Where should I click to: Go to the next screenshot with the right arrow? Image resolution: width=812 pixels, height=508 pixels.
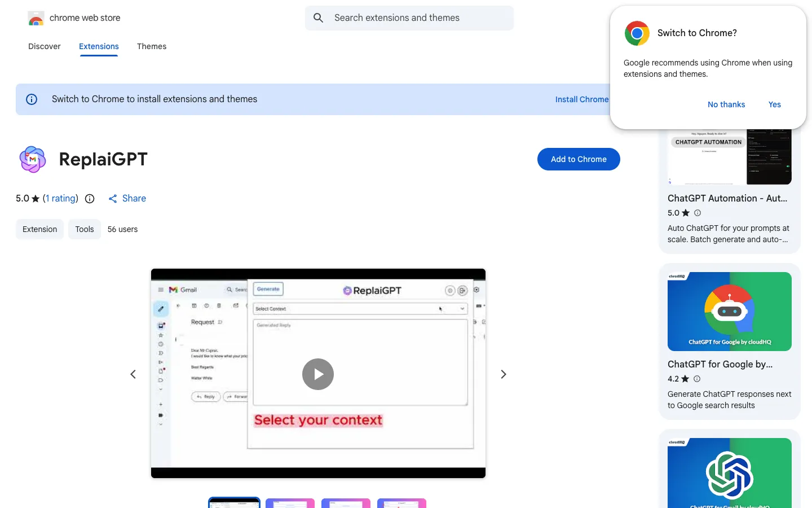pyautogui.click(x=504, y=374)
